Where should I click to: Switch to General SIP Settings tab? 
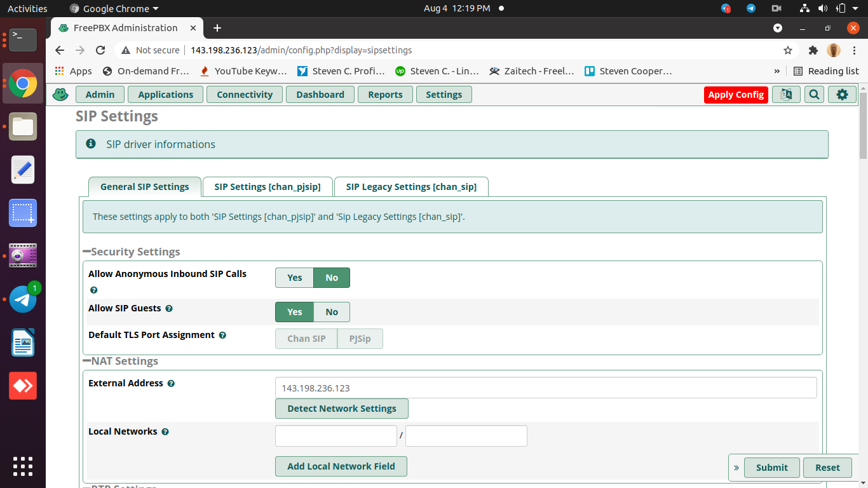click(144, 187)
